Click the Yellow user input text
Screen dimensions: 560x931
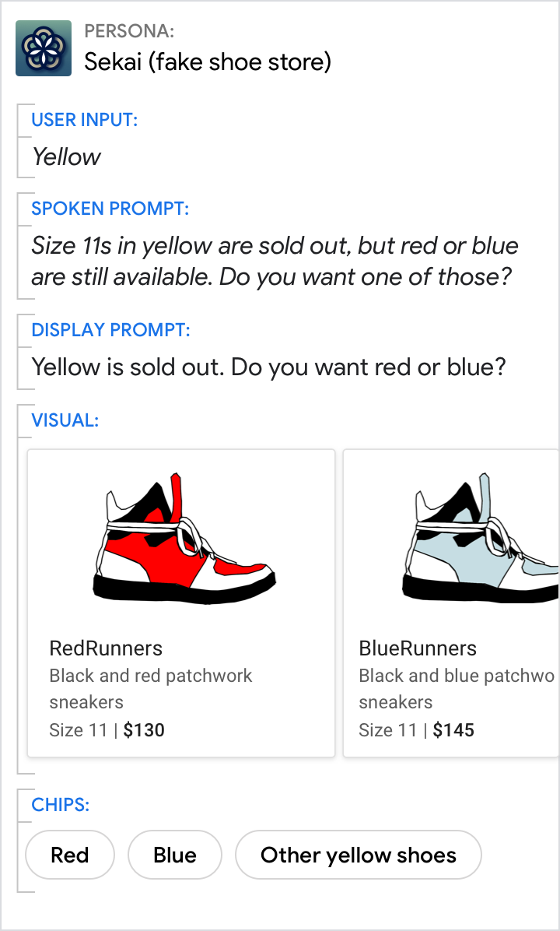point(67,157)
